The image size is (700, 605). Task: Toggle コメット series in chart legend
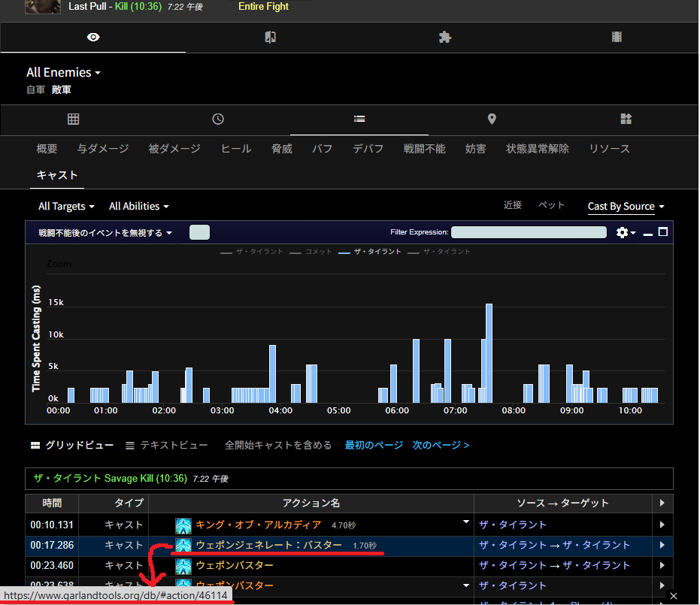click(x=312, y=252)
